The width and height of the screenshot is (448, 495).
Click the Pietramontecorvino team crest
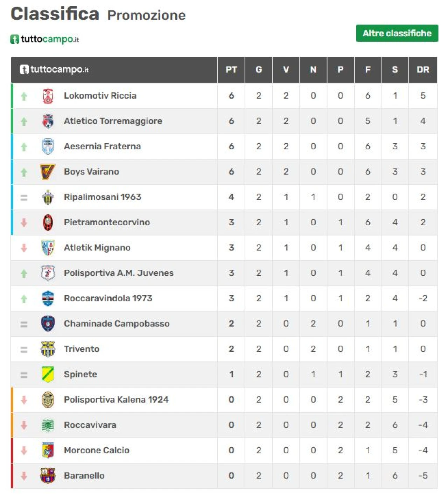(x=48, y=222)
